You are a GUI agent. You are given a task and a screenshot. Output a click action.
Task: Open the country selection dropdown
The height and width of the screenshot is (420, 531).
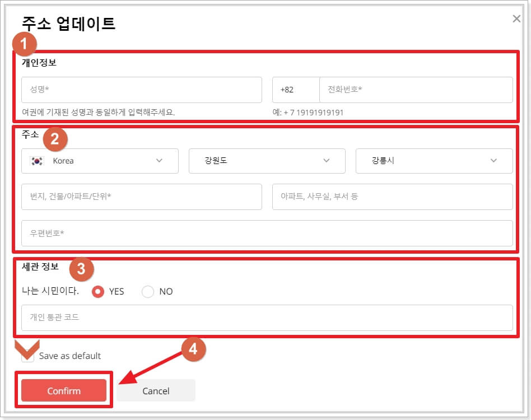100,161
